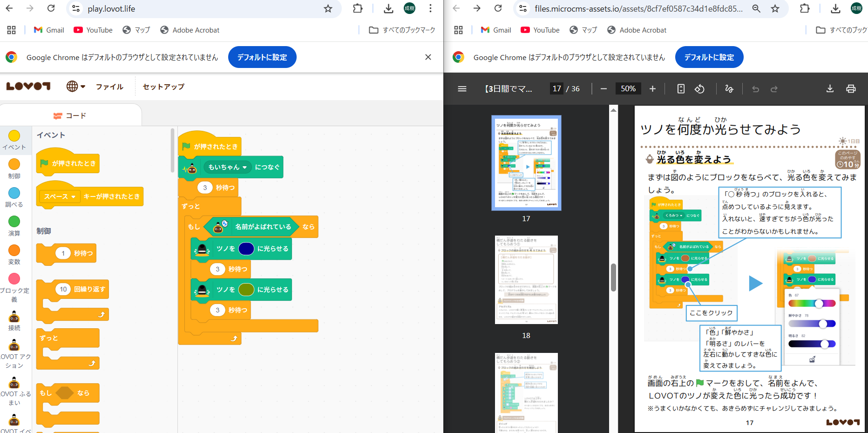Bookmark play.lovot.life with the star icon
Image resolution: width=868 pixels, height=433 pixels.
point(328,8)
